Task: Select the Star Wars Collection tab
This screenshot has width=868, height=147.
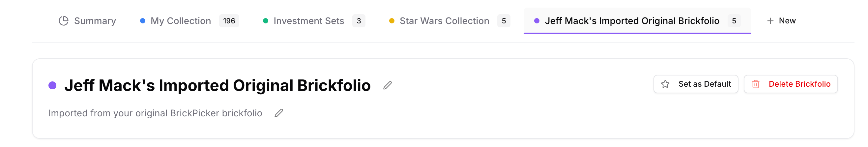Action: click(444, 21)
